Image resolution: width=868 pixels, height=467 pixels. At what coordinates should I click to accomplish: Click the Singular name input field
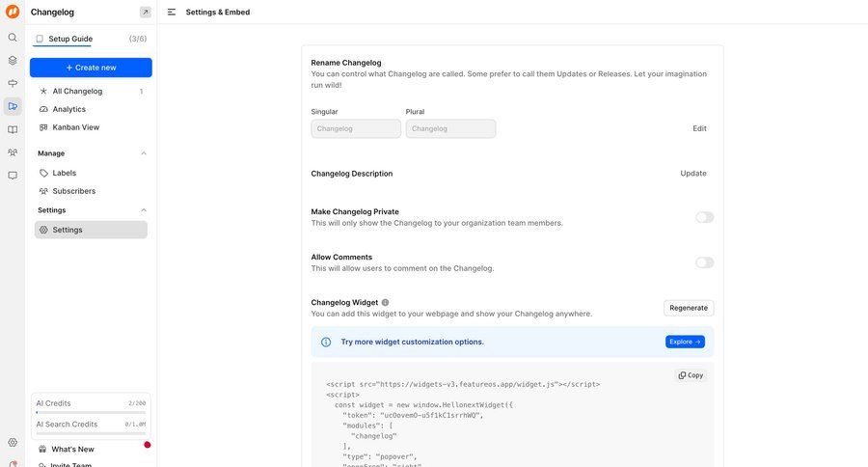click(x=356, y=128)
